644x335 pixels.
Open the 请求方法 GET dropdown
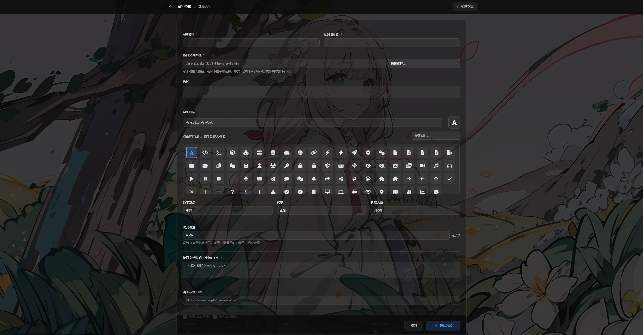(x=227, y=210)
